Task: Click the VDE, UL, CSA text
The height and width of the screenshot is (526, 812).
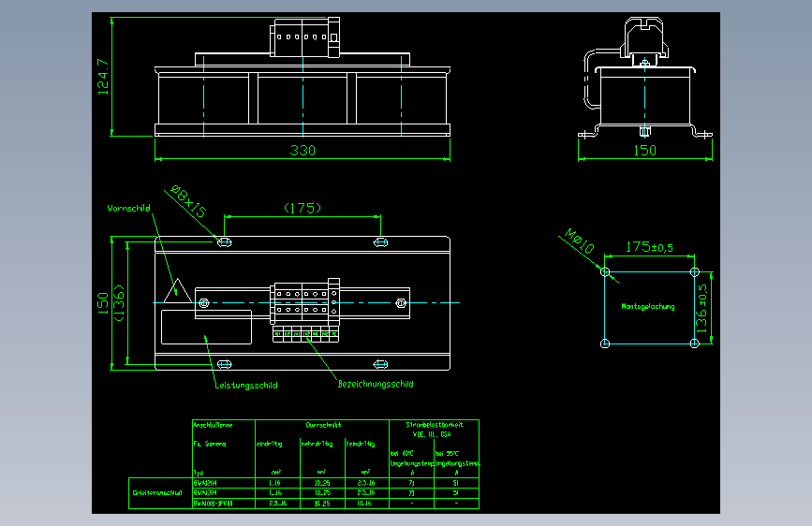Action: tap(432, 434)
